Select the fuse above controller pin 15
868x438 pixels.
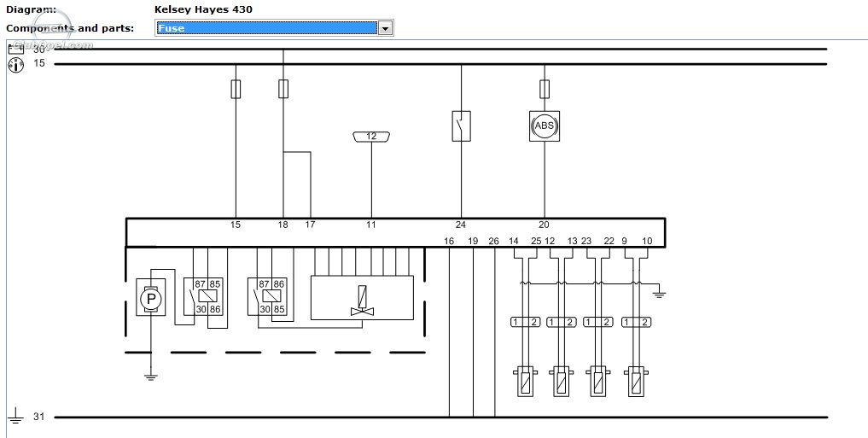click(236, 89)
